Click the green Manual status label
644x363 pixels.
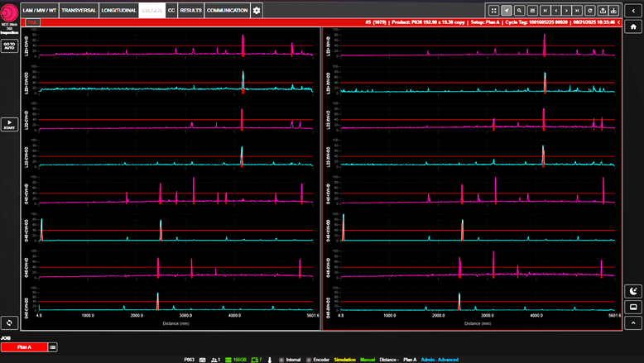click(x=368, y=360)
